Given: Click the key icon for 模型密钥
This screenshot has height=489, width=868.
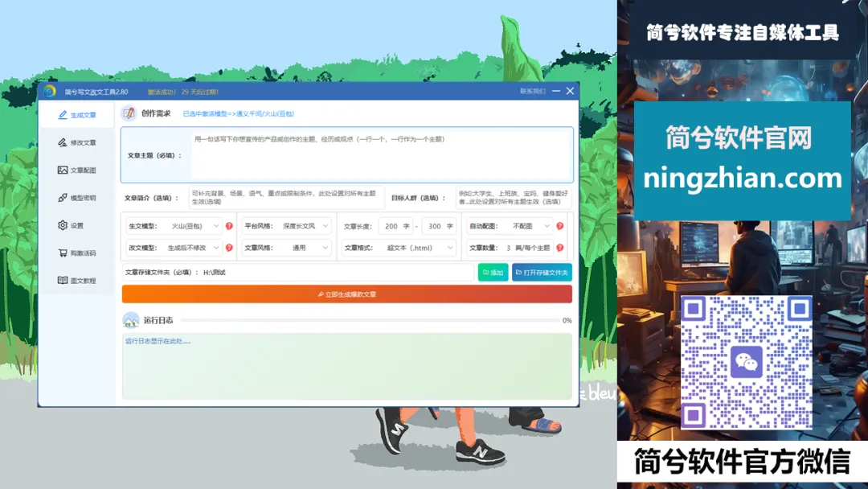Looking at the screenshot, I should click(63, 198).
